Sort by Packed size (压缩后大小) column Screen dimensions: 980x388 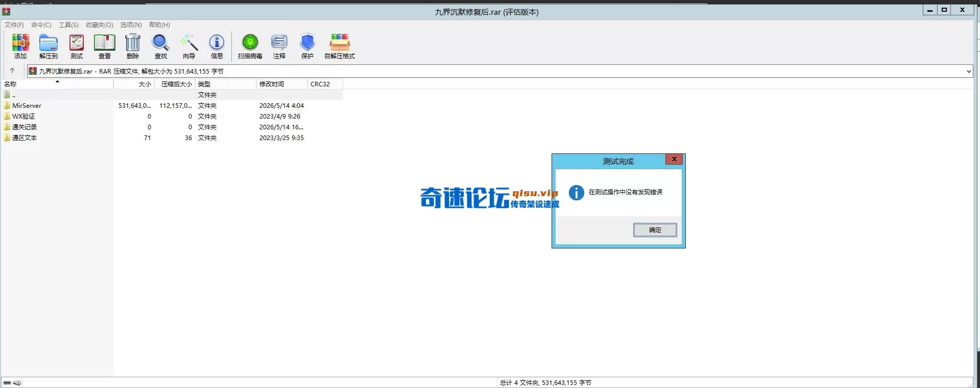click(175, 84)
